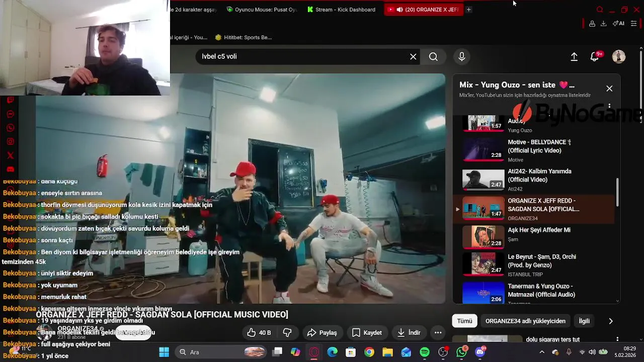This screenshot has width=644, height=362.
Task: Open Opera profile icon in toolbar
Action: pos(592,24)
